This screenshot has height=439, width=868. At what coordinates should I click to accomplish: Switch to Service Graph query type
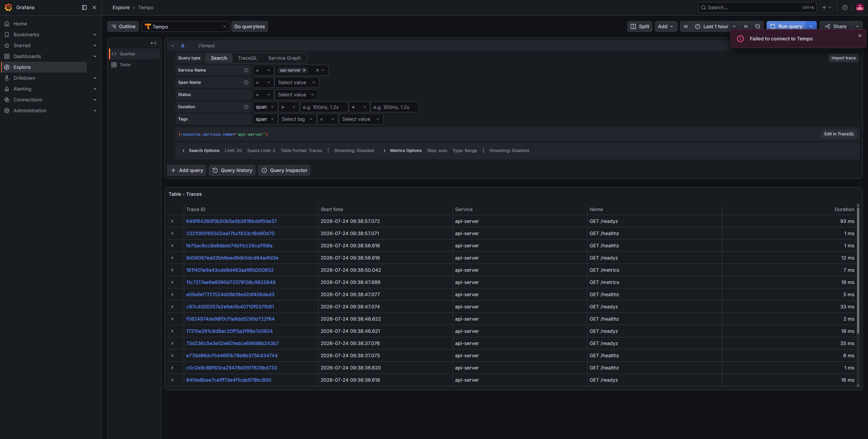pos(284,58)
